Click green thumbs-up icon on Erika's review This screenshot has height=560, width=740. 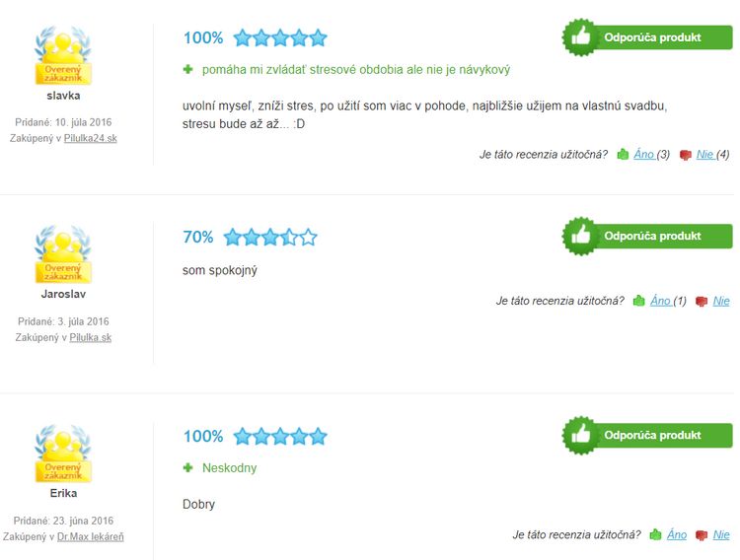[655, 534]
